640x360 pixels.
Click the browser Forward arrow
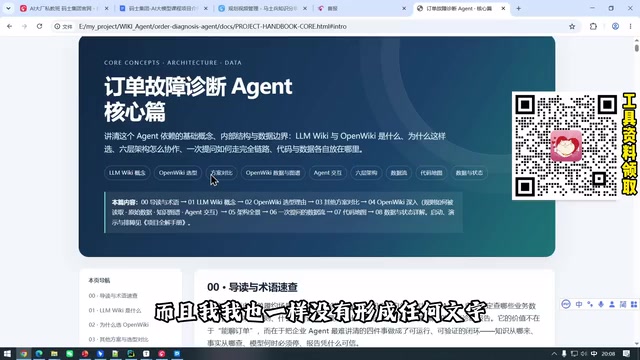pos(24,26)
